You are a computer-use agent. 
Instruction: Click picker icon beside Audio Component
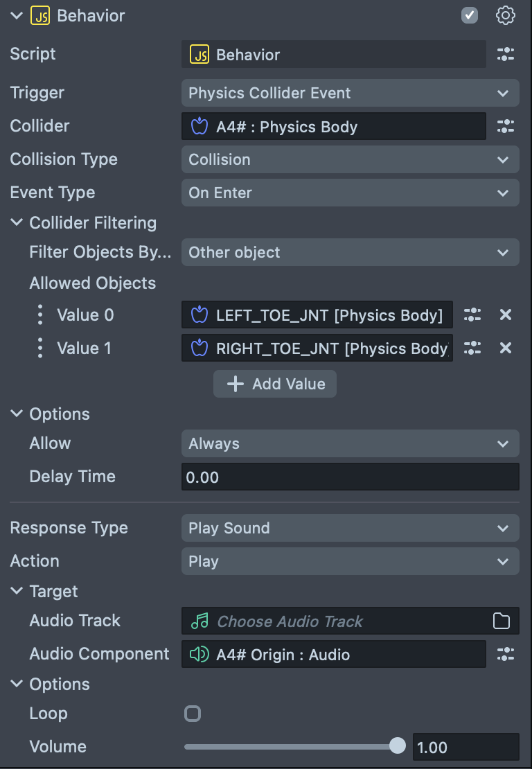(506, 654)
